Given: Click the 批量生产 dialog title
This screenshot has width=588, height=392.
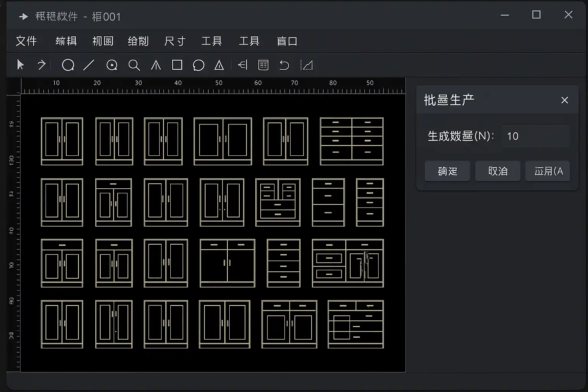Looking at the screenshot, I should coord(449,100).
